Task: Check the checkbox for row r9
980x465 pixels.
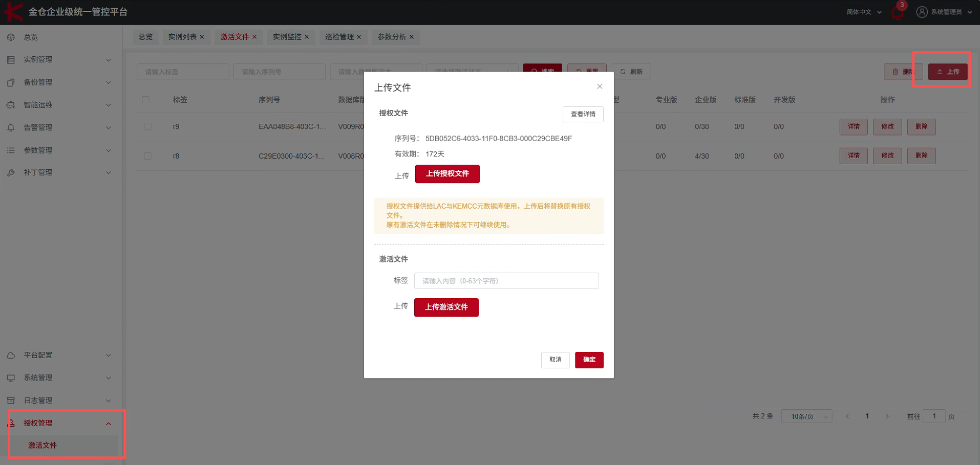Action: (x=147, y=126)
